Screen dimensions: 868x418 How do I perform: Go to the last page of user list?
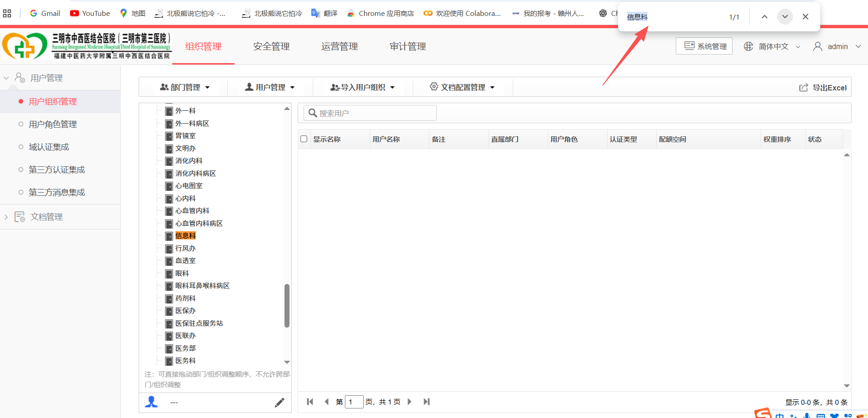click(x=426, y=402)
